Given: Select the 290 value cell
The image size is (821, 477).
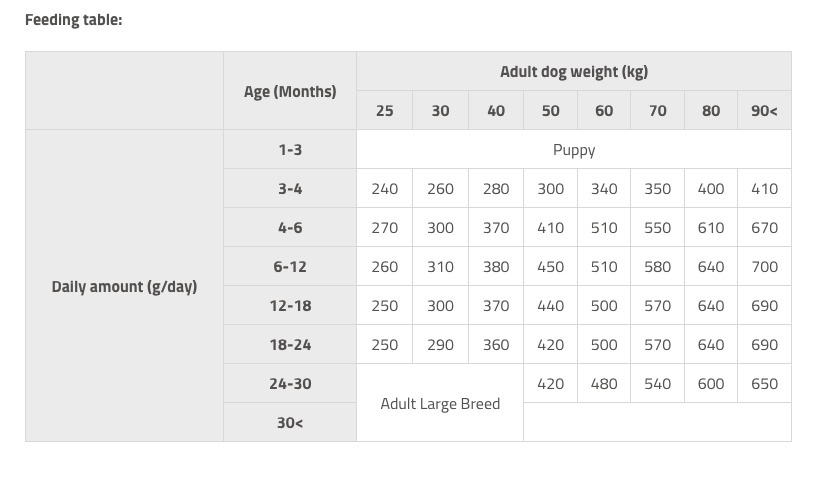Looking at the screenshot, I should point(440,345).
